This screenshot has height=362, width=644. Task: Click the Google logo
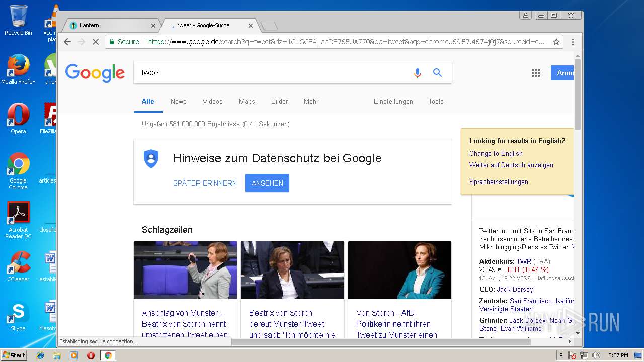click(x=95, y=73)
